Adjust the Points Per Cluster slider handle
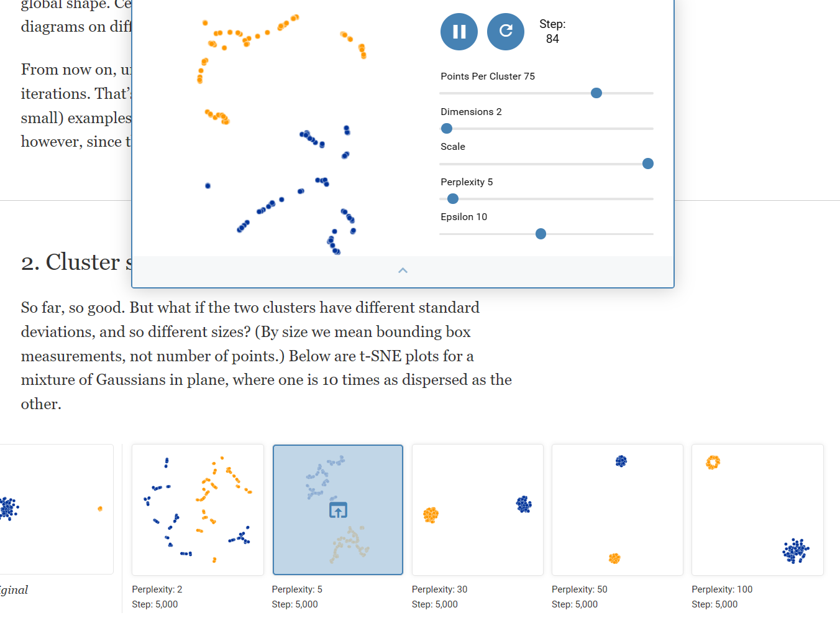 596,93
